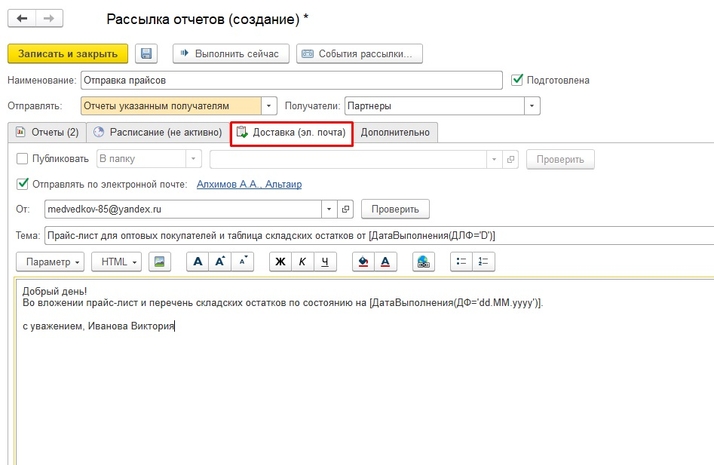Image resolution: width=714 pixels, height=465 pixels.
Task: Open the Расписание (не активно) tab
Action: pos(158,132)
